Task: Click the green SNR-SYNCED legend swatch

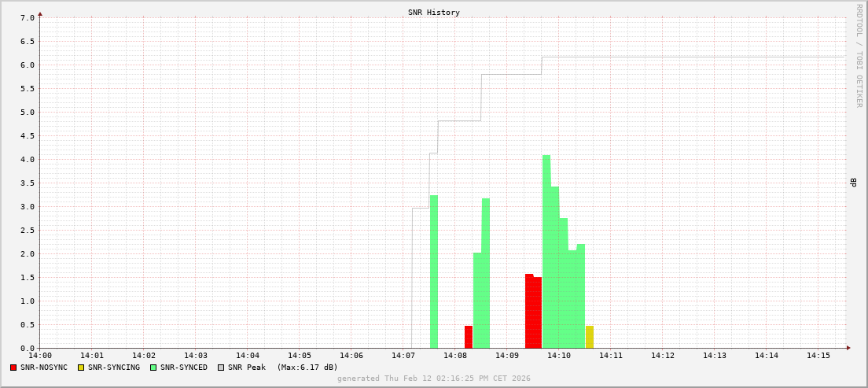Action: 153,368
